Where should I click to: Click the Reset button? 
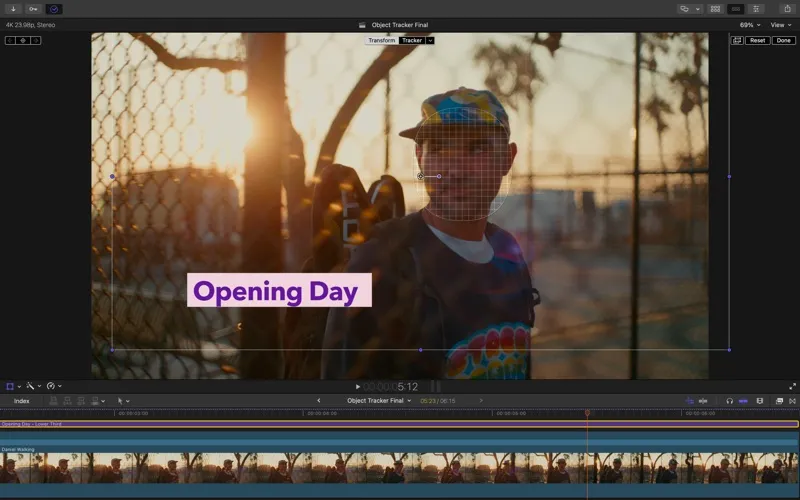click(757, 40)
